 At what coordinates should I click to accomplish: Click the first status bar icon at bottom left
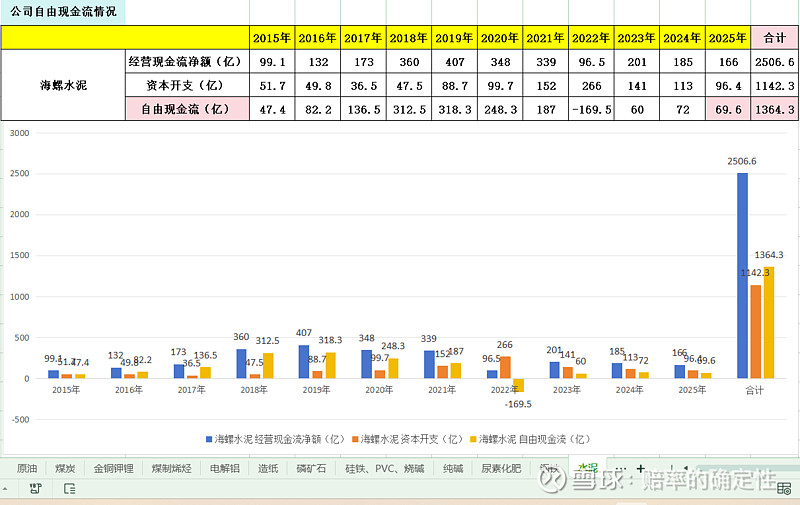[35, 489]
